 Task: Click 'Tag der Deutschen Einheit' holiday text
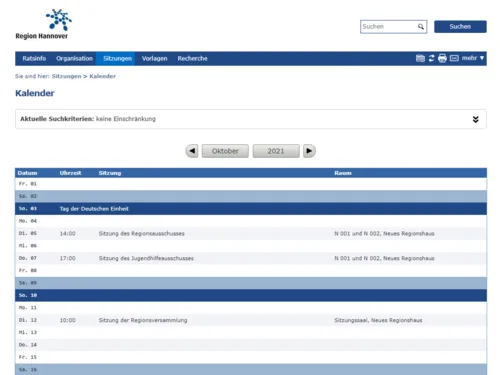click(94, 209)
